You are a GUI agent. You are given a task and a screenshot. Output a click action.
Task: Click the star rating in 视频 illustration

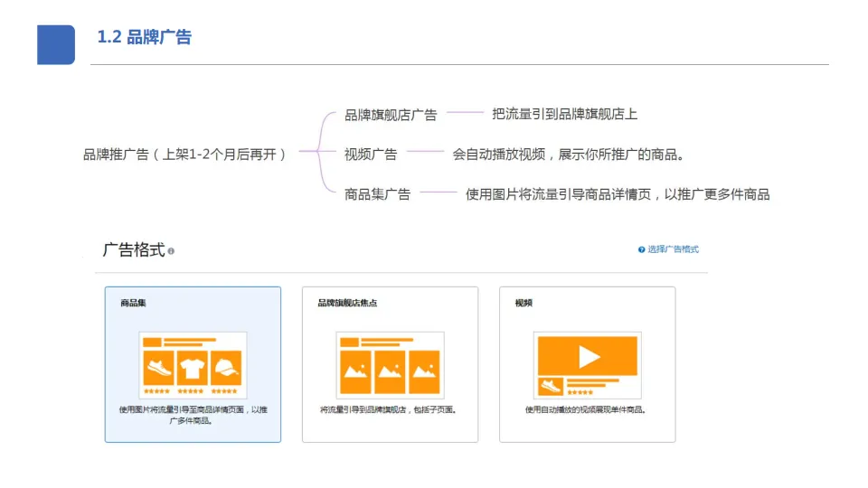[x=580, y=392]
